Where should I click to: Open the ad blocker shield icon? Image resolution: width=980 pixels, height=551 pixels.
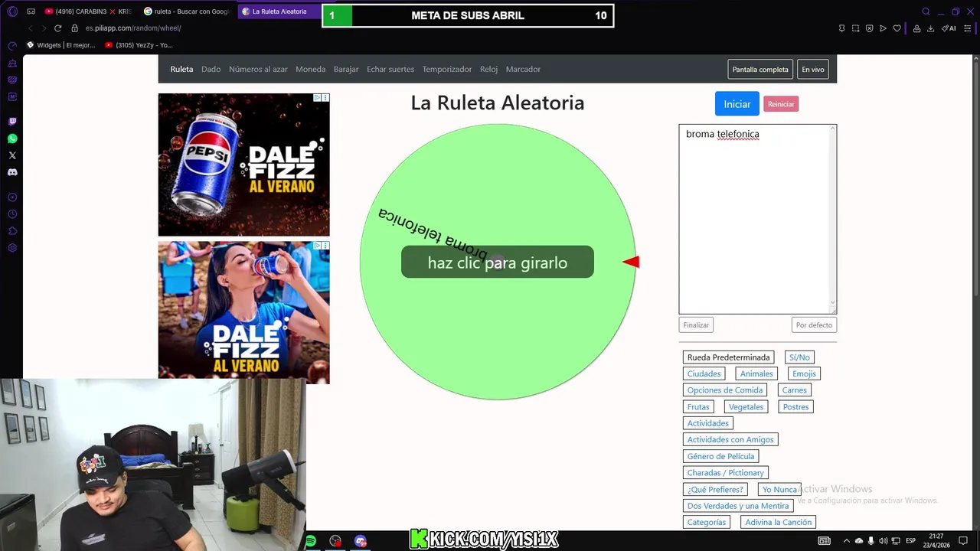point(869,28)
